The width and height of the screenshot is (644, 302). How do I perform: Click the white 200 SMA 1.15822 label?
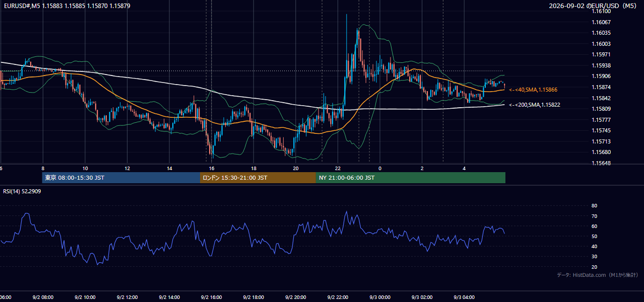535,105
